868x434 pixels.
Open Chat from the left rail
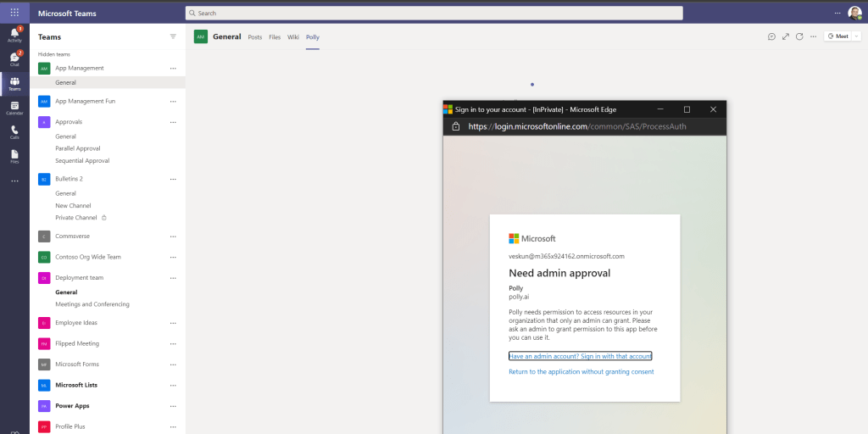pyautogui.click(x=14, y=58)
